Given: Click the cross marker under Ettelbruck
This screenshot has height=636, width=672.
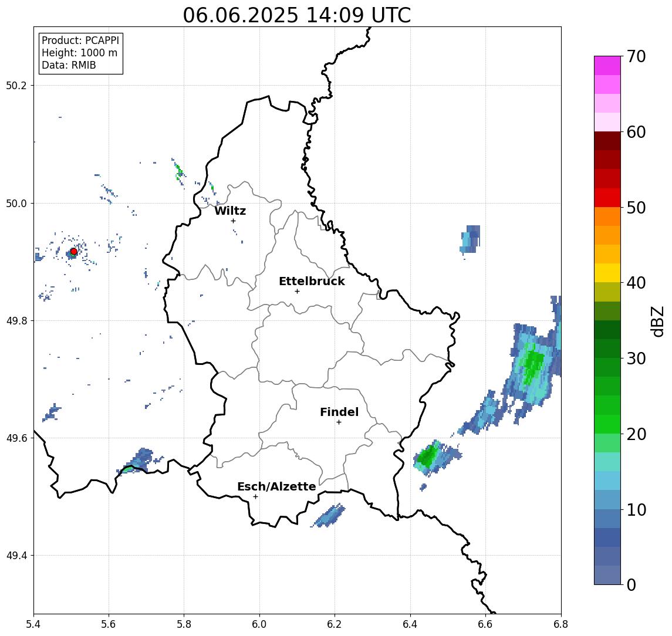Looking at the screenshot, I should coord(297,292).
